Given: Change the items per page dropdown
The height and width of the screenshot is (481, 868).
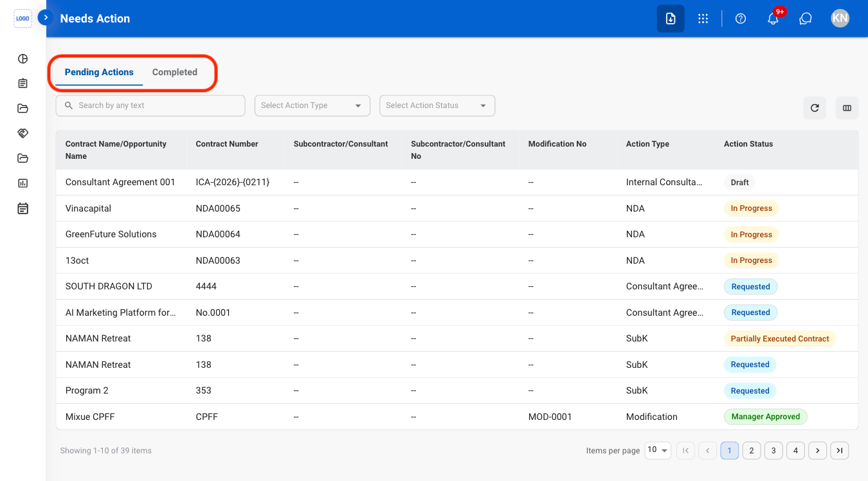Looking at the screenshot, I should (657, 450).
